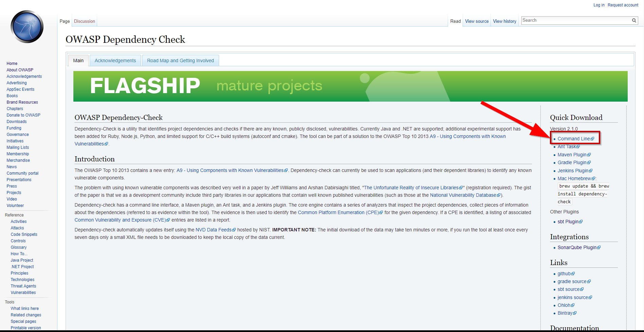Open Road Map and Getting Involved tab
644x332 pixels.
point(180,60)
